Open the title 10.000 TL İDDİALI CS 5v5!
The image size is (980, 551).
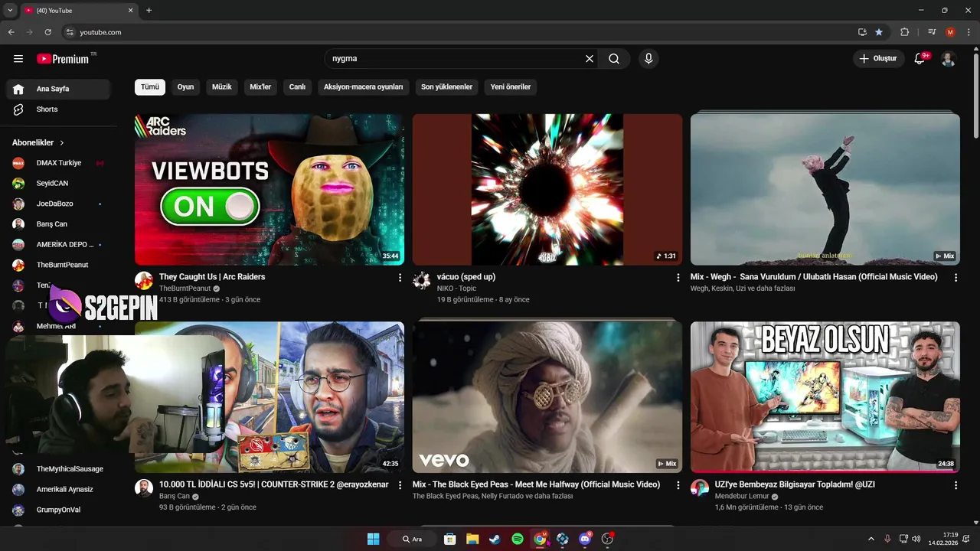274,484
